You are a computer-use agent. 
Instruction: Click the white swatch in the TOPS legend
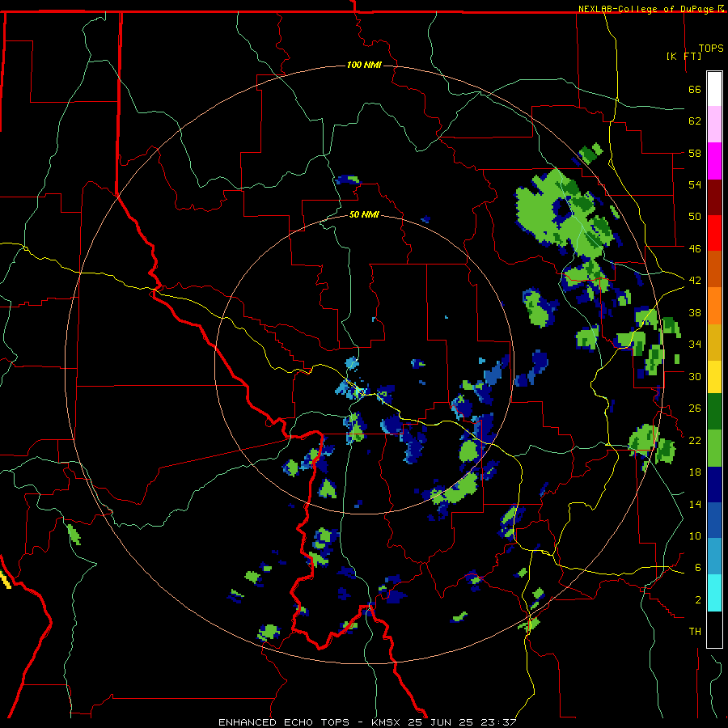pyautogui.click(x=714, y=89)
